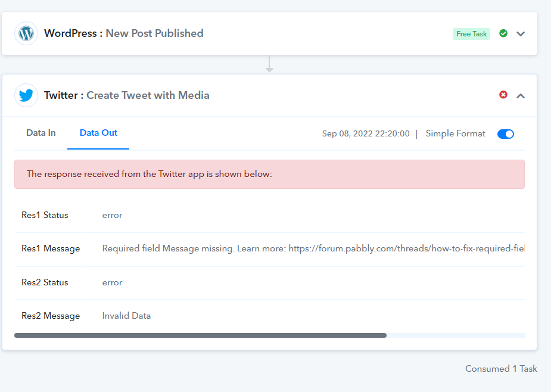Click the Res2 Message label
Screen dimensions: 551x392
pos(51,316)
